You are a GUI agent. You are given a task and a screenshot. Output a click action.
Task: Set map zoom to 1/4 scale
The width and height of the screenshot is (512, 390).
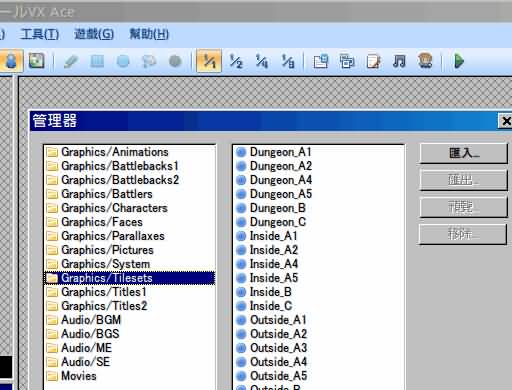[x=262, y=61]
